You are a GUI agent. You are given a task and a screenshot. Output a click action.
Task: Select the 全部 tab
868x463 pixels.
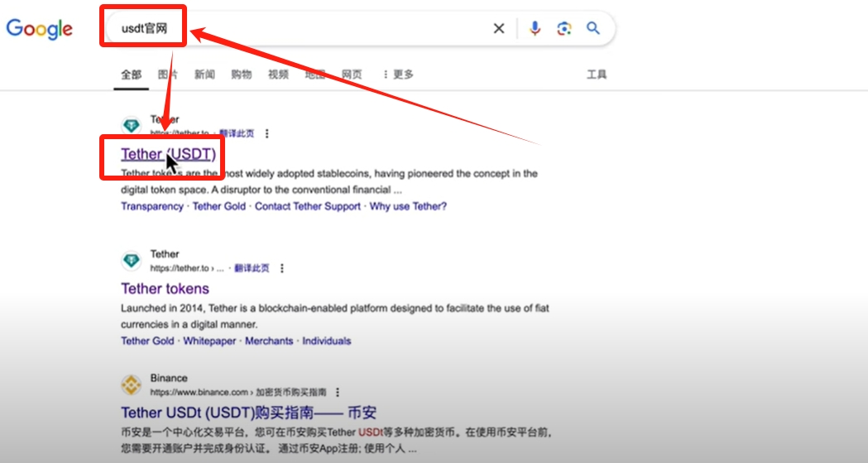(x=132, y=75)
